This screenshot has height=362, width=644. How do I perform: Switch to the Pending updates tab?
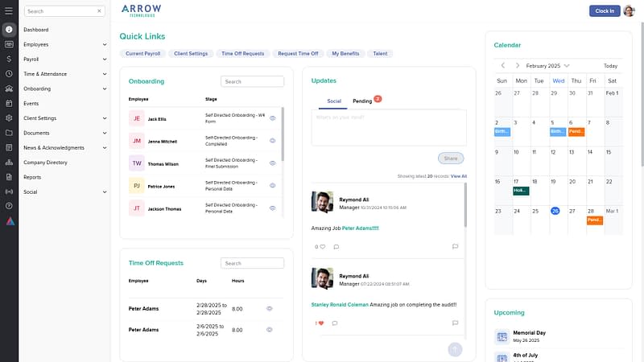click(362, 101)
